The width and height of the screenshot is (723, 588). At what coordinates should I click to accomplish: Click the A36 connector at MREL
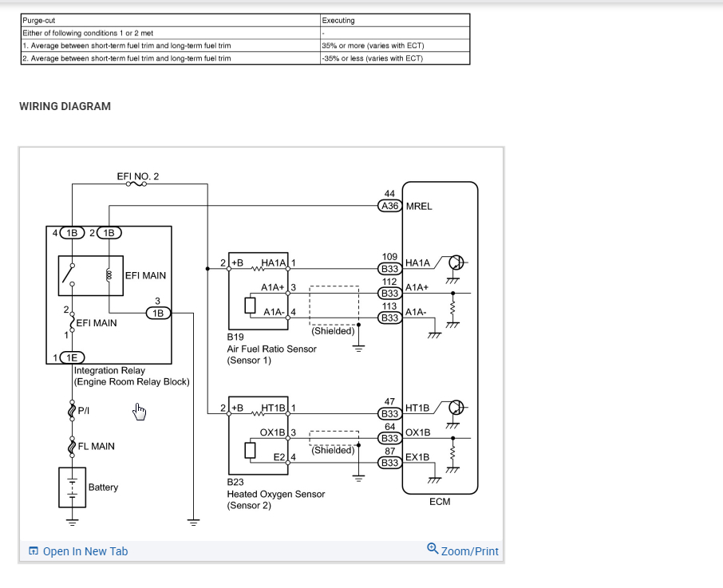[x=390, y=206]
